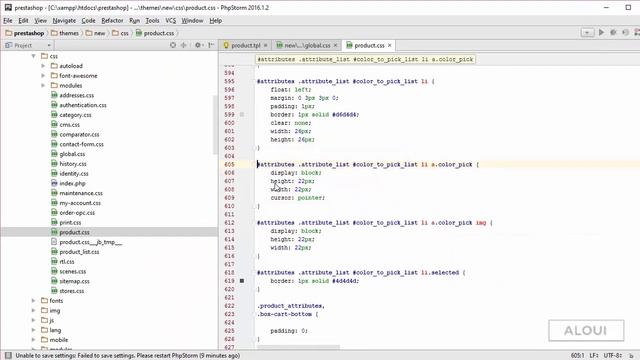The image size is (640, 360).
Task: Click Project panel vertical scrollbar
Action: point(215,125)
